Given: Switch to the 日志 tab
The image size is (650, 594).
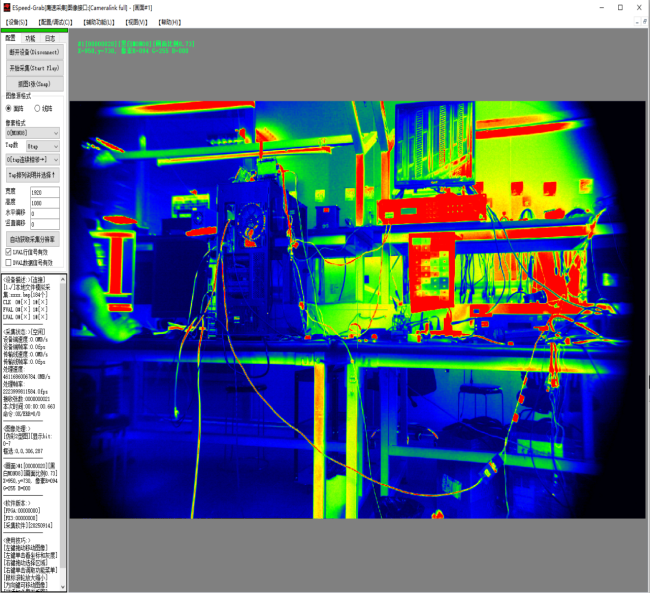Looking at the screenshot, I should [50, 39].
